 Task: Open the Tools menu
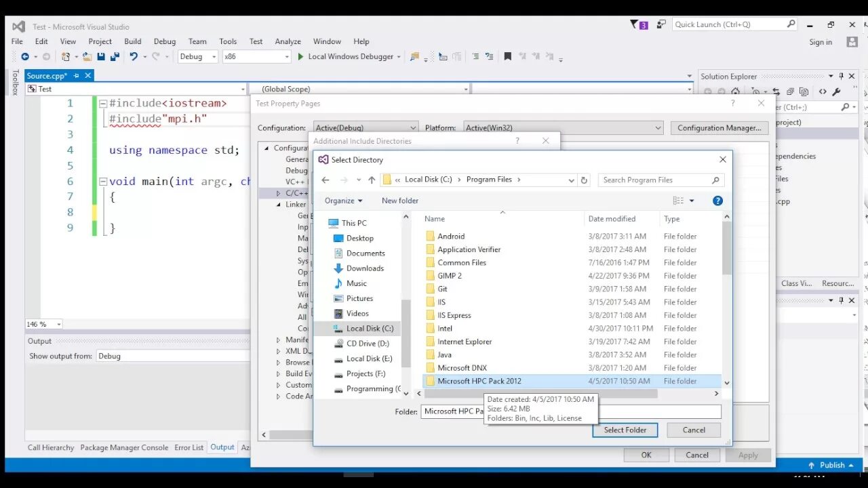coord(228,41)
